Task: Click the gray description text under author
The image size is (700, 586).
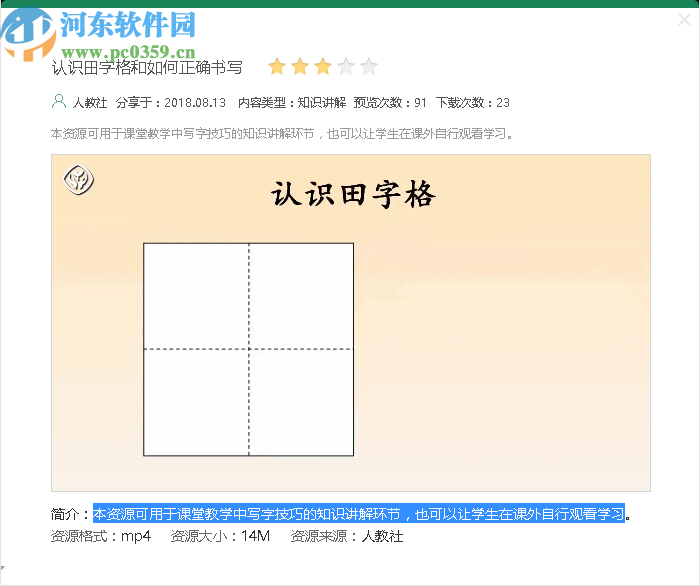Action: point(282,133)
